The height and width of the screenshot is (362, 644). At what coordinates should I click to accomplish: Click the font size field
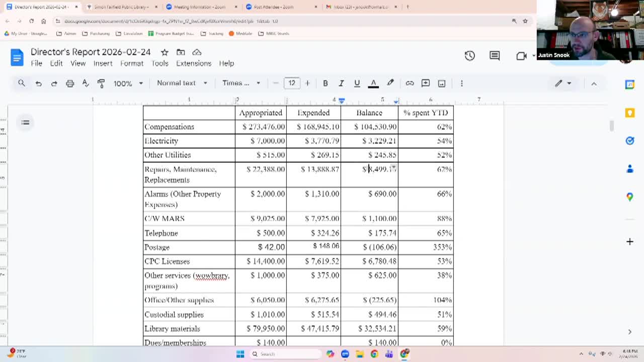tap(292, 83)
